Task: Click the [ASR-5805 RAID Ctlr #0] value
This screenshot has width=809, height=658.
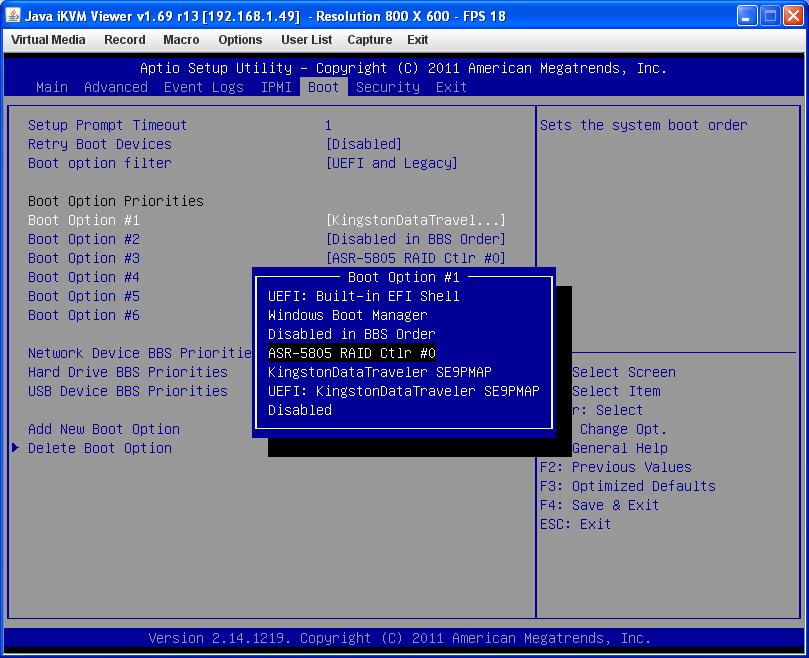Action: [x=415, y=258]
